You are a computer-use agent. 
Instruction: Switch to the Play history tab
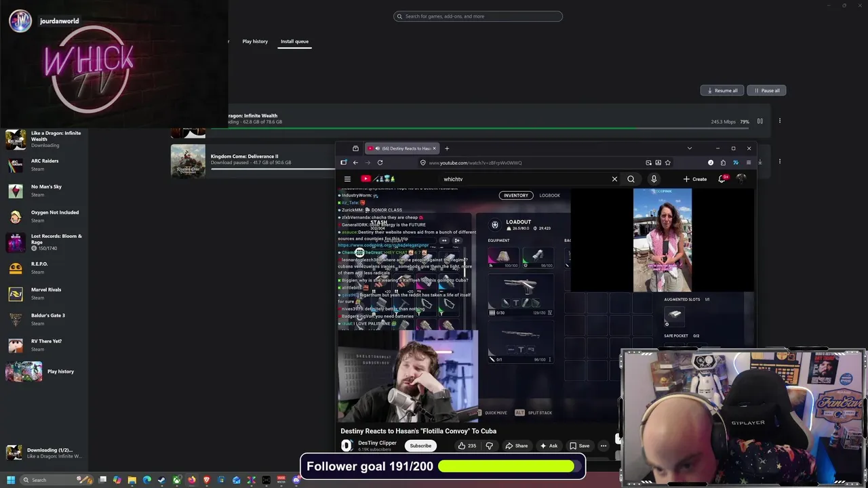pyautogui.click(x=255, y=41)
